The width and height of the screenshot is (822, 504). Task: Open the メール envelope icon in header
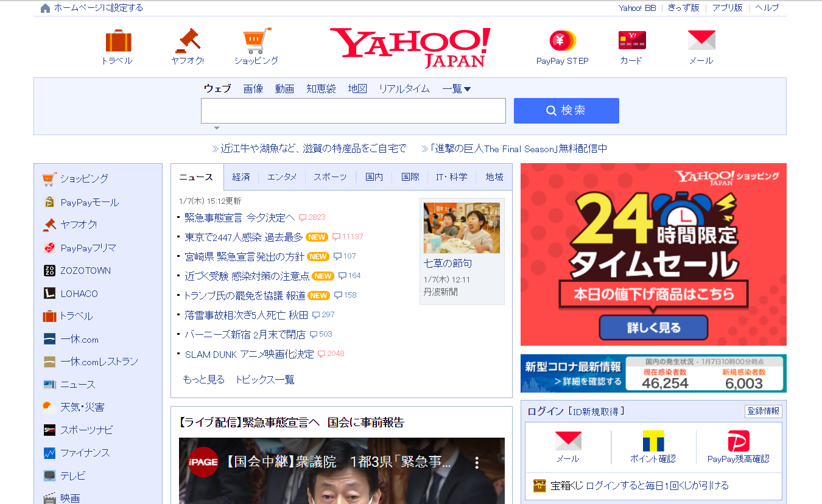click(701, 41)
